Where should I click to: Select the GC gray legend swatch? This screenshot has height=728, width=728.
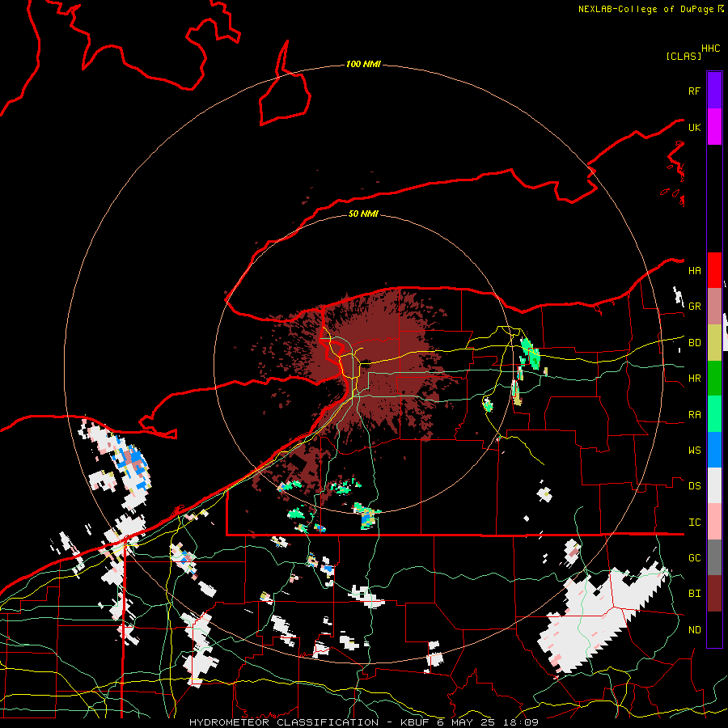pyautogui.click(x=714, y=557)
